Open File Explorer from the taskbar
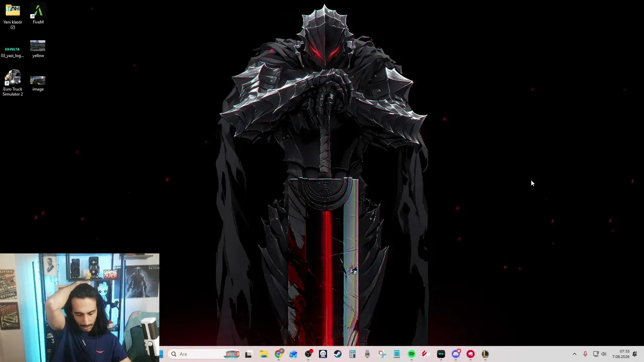The width and height of the screenshot is (644, 362). (x=264, y=354)
